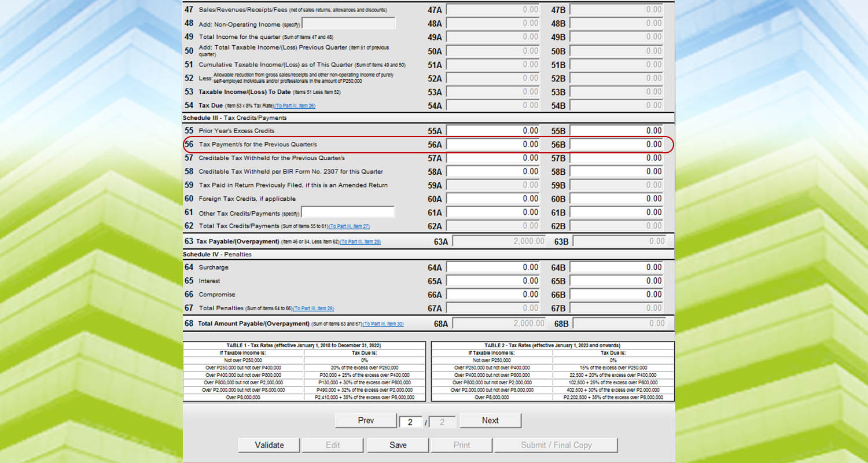Click field 54A Tax Due

coord(494,105)
